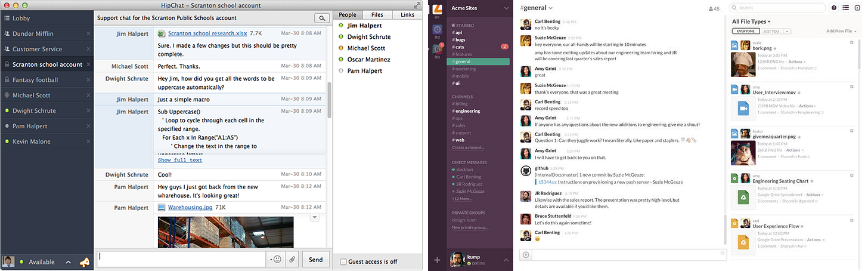This screenshot has height=271, width=868.
Task: Open the warehouse photo thumbnail in HipChat
Action: coord(226,232)
